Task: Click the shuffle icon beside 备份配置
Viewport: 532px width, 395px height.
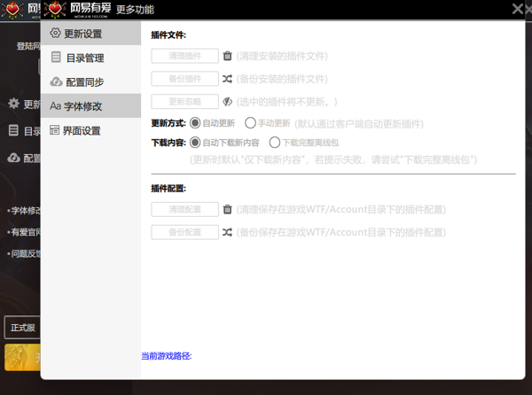Action: click(228, 233)
